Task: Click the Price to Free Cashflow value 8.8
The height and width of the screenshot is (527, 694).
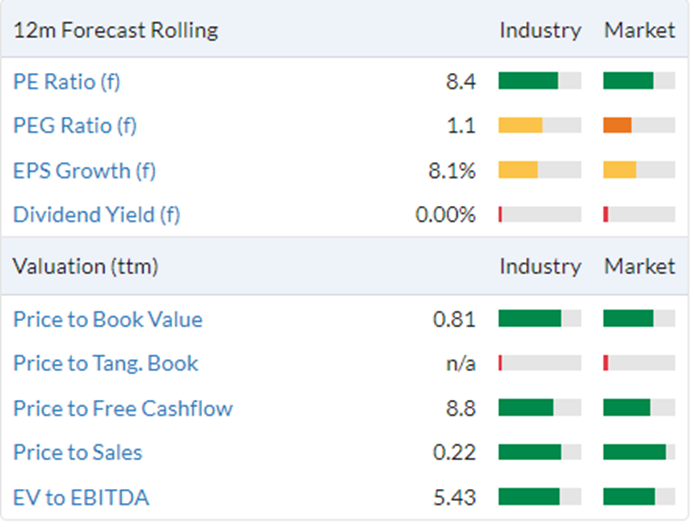Action: (461, 408)
